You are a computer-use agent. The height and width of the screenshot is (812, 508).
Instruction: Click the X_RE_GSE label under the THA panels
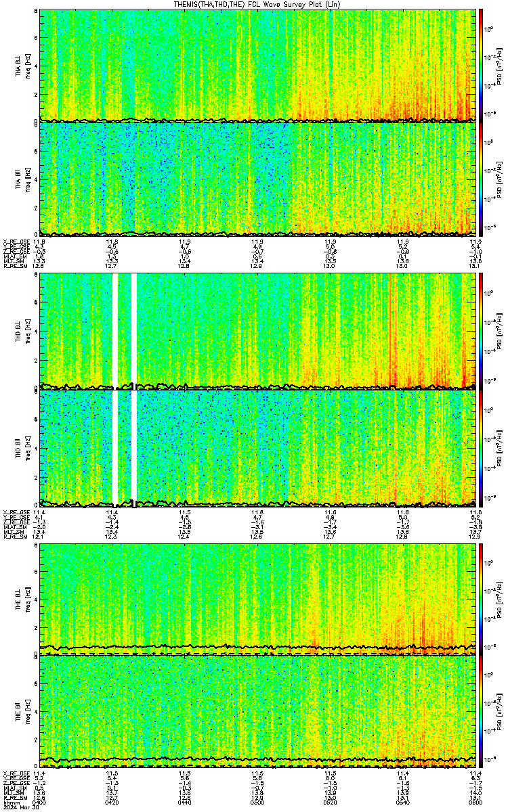16,242
